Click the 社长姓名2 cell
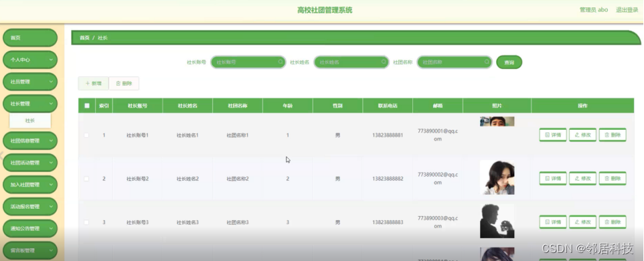This screenshot has height=261, width=644. click(x=187, y=179)
